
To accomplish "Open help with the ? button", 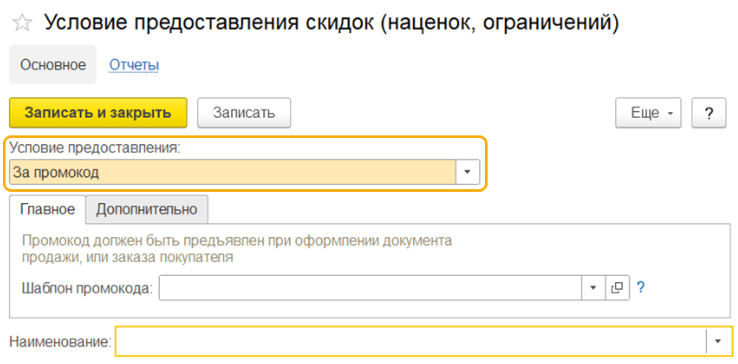I will point(708,113).
